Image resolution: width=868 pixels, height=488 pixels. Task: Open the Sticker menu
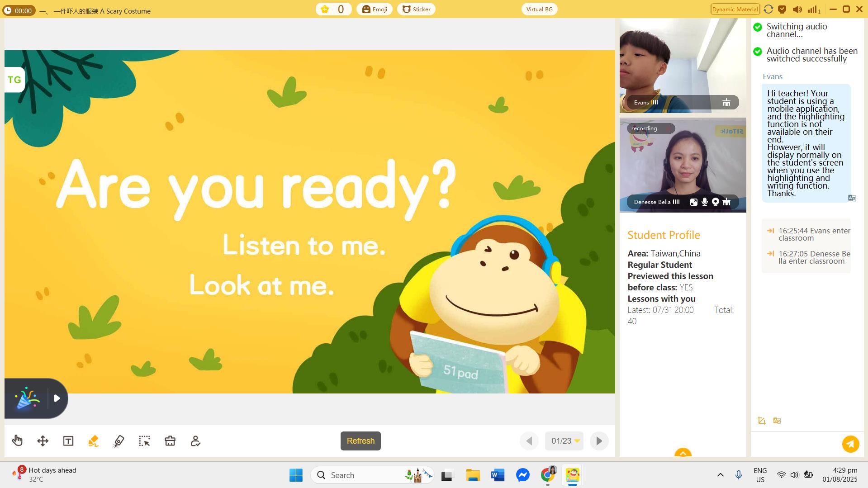(416, 9)
